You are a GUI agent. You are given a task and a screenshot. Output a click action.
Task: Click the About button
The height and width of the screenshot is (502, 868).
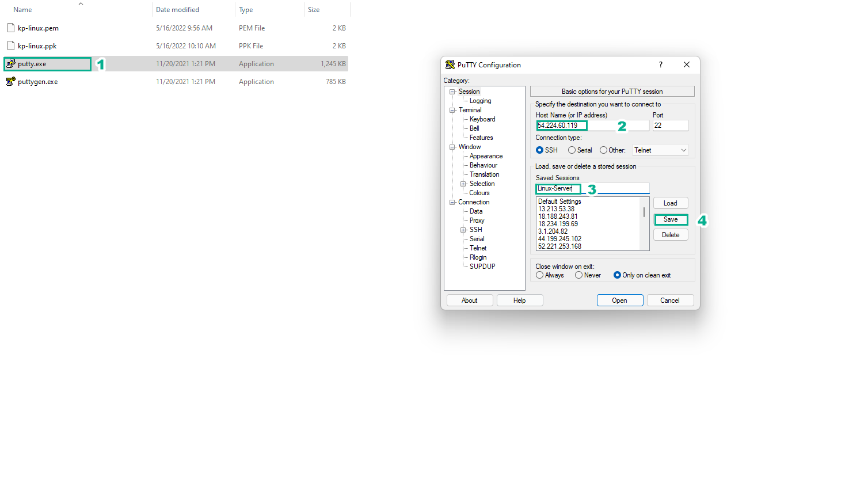pos(470,301)
